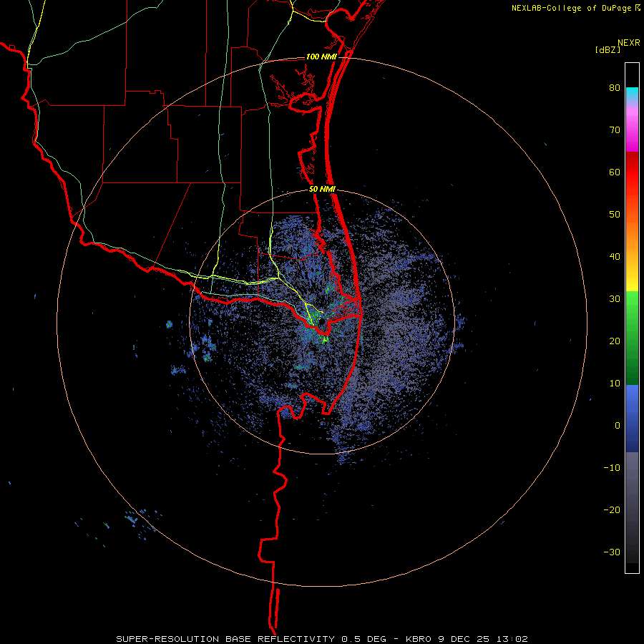This screenshot has width=644, height=644.
Task: Click the 13:02 timestamp in the caption
Action: [512, 639]
